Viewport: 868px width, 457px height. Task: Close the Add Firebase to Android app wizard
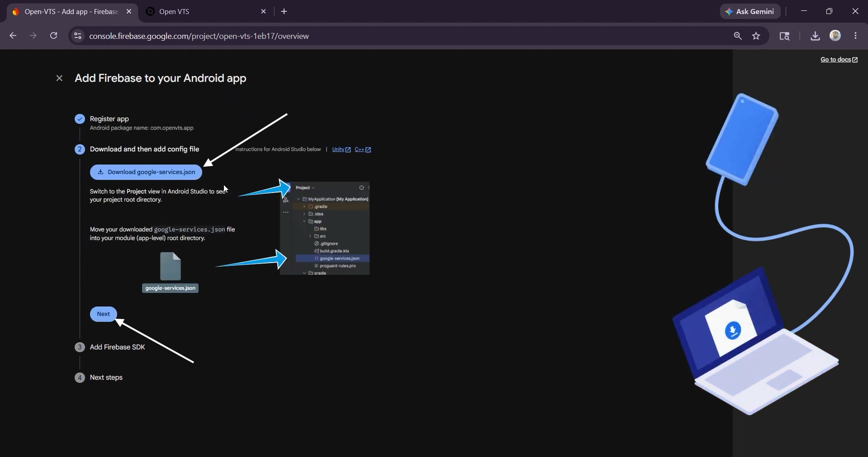[59, 78]
